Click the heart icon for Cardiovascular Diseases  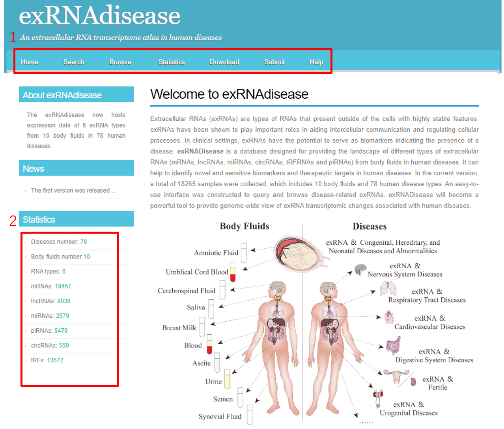pos(389,317)
